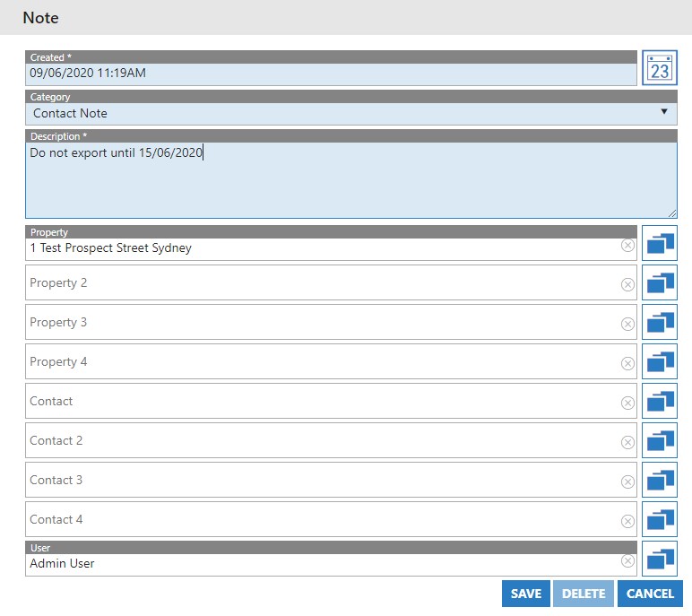The image size is (692, 616).
Task: Open lookup icon beside Contact field
Action: (x=659, y=401)
